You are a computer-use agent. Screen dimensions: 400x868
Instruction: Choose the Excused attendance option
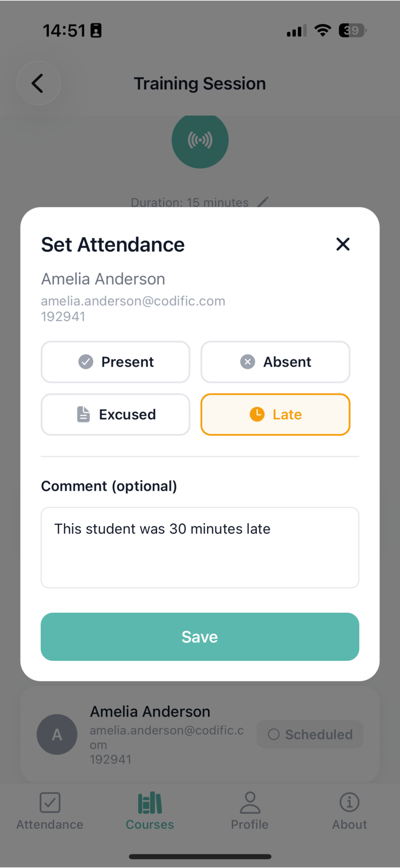coord(115,414)
